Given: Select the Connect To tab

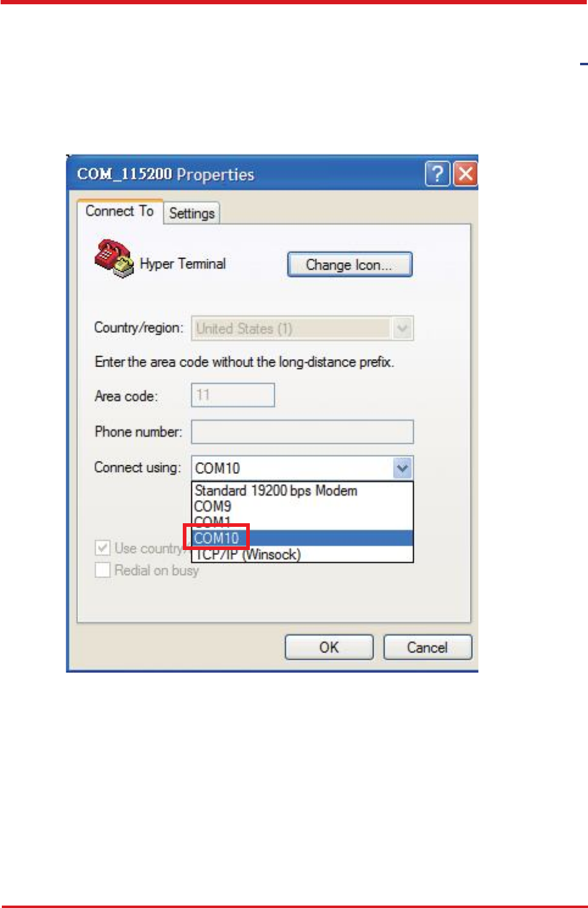Looking at the screenshot, I should (119, 211).
